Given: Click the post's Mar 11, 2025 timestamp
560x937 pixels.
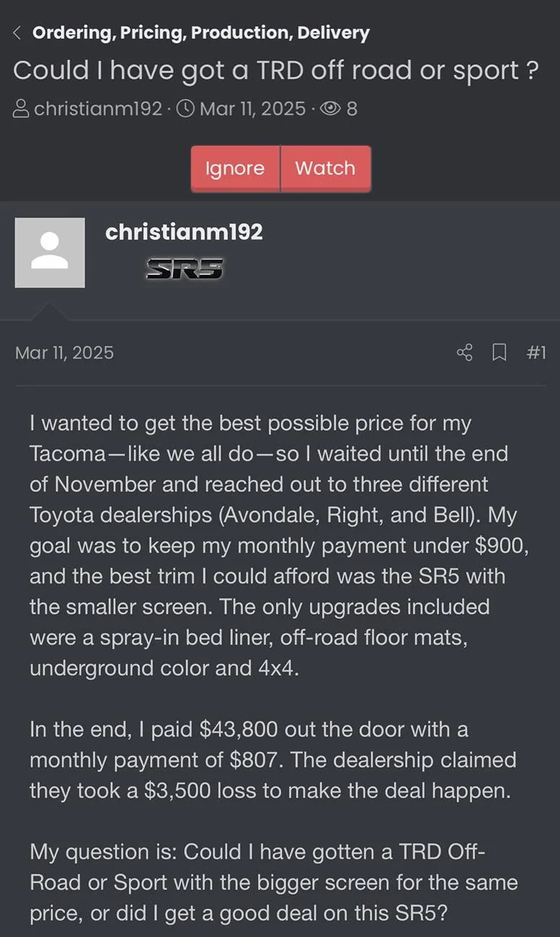Looking at the screenshot, I should pyautogui.click(x=64, y=352).
